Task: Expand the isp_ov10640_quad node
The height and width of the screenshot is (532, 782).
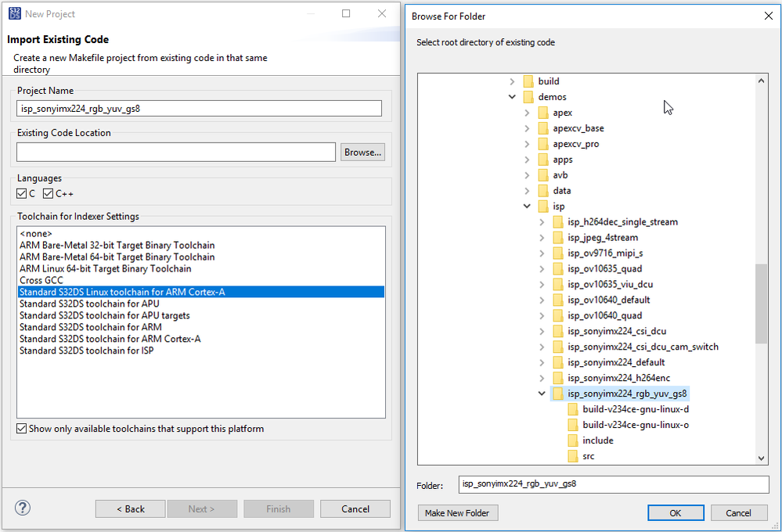Action: (x=542, y=315)
